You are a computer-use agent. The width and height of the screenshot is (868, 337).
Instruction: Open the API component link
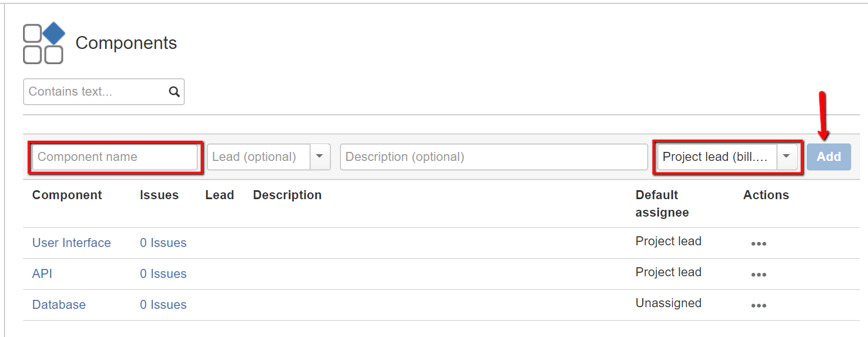pyautogui.click(x=42, y=274)
